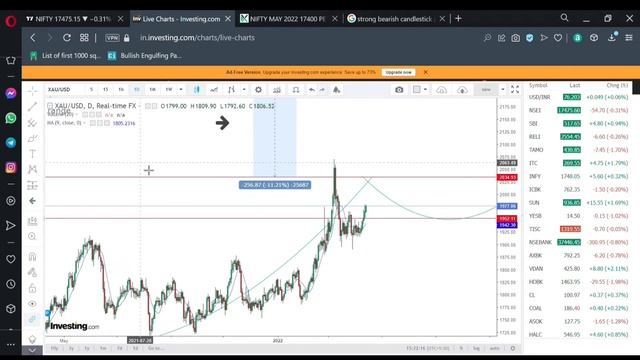Undo the last chart action

[312, 89]
